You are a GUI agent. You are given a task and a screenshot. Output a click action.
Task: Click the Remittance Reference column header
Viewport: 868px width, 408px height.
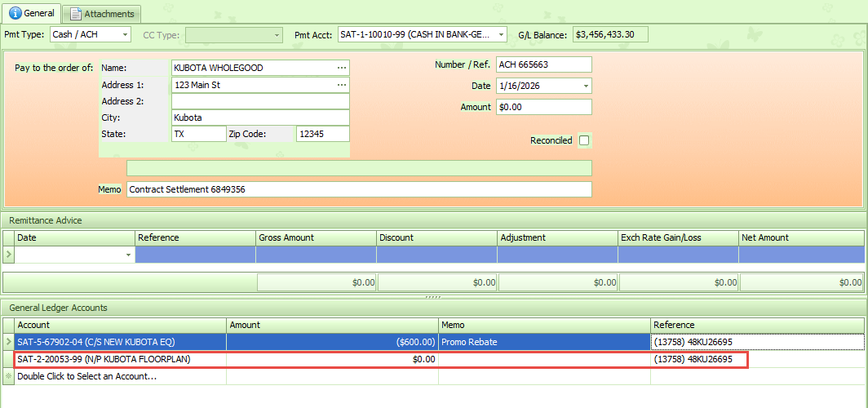pos(196,237)
